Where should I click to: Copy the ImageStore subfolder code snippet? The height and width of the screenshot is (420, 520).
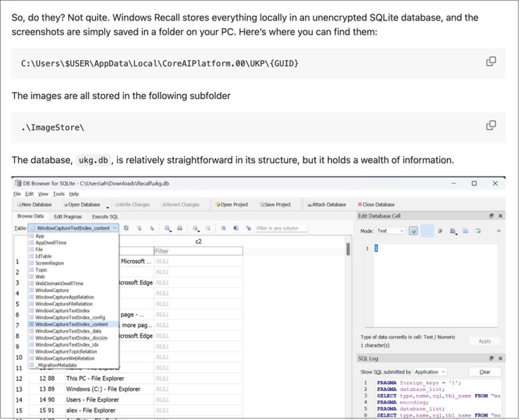(x=491, y=125)
